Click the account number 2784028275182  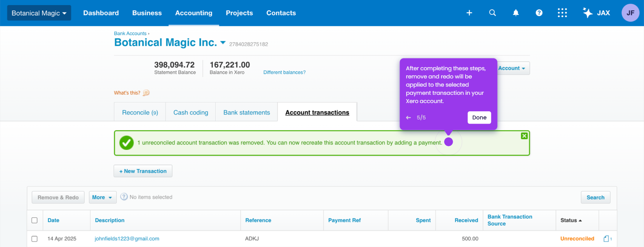click(248, 44)
